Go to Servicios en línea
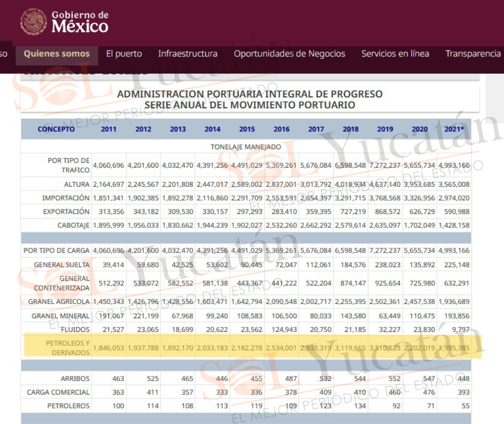 click(x=395, y=54)
